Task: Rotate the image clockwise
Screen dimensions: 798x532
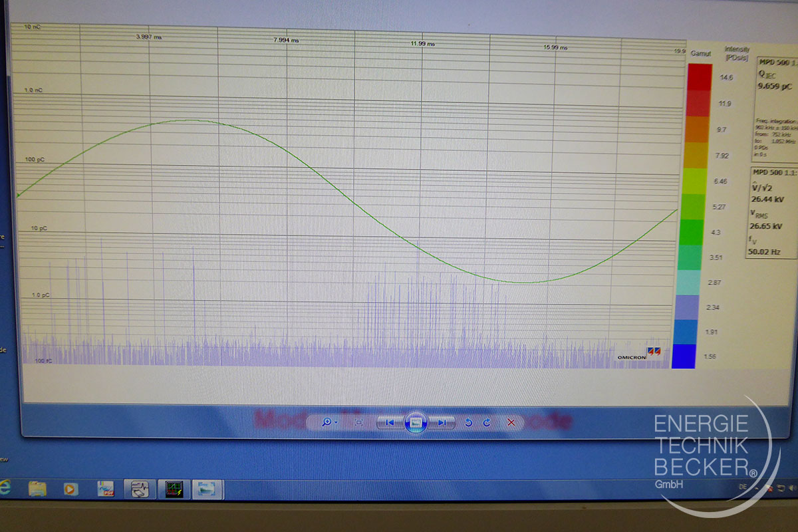Action: (487, 422)
